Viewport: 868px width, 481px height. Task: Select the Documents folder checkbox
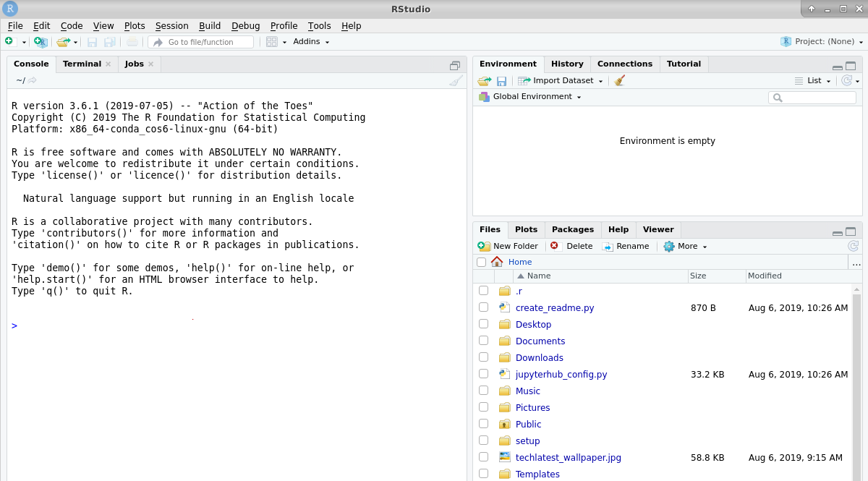[x=483, y=341]
